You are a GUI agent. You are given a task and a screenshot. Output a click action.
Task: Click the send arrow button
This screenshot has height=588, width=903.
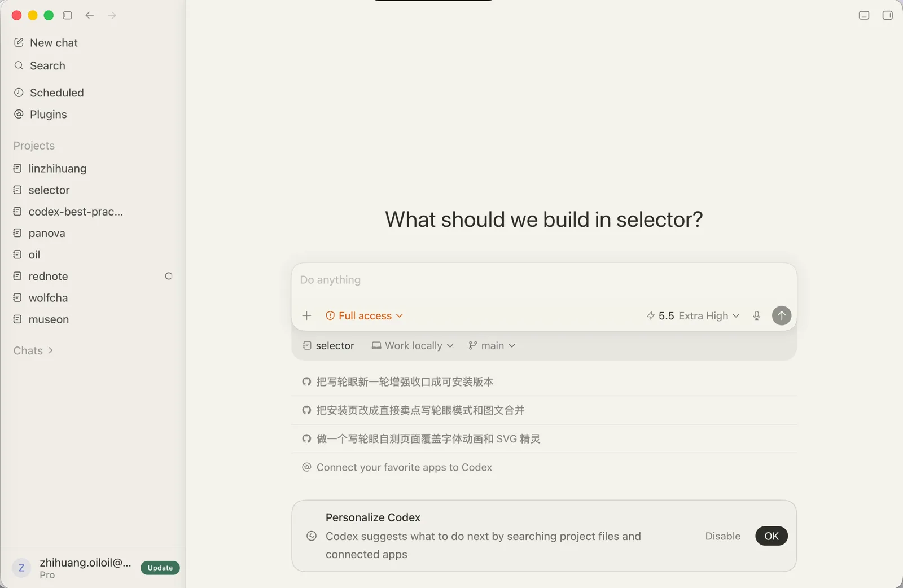[x=782, y=315]
